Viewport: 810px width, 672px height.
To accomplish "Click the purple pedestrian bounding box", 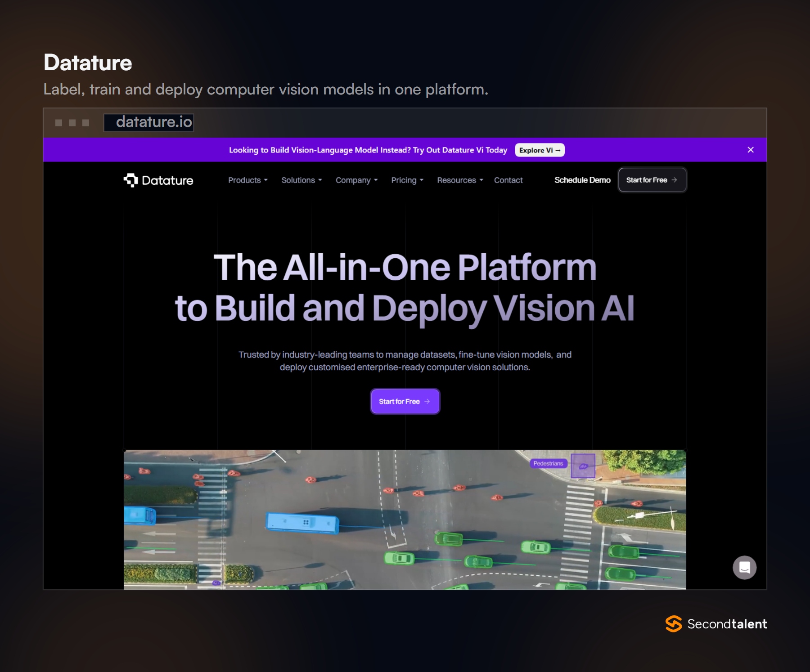I will tap(583, 466).
